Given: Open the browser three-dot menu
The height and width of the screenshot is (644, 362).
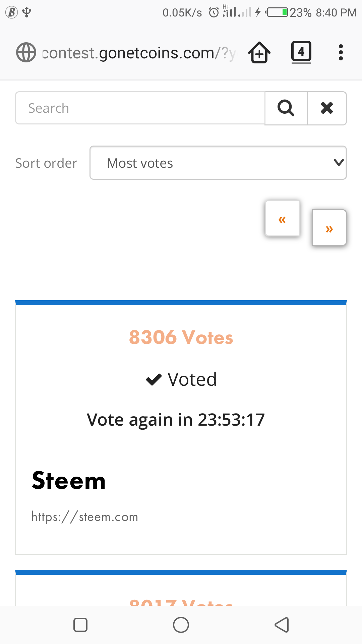Looking at the screenshot, I should (341, 53).
